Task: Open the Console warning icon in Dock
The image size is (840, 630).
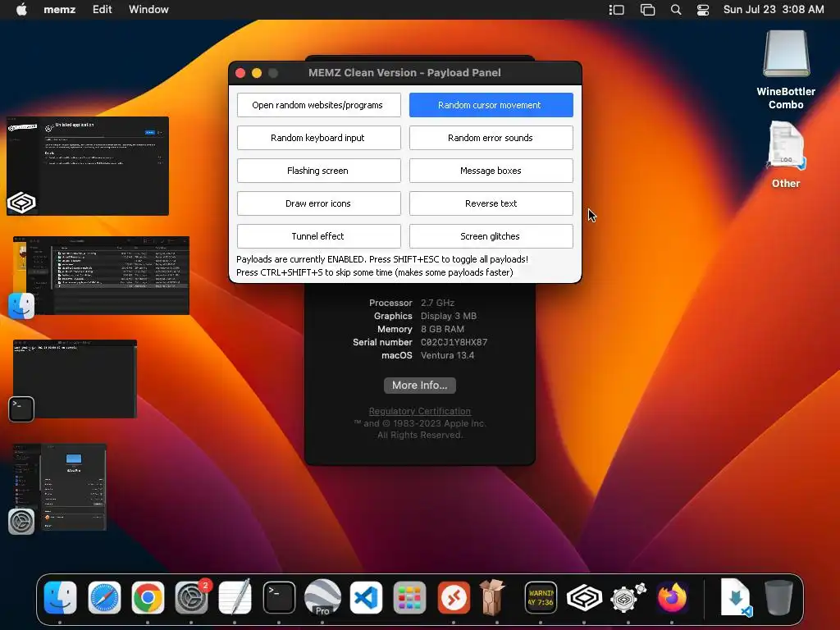Action: pyautogui.click(x=541, y=597)
